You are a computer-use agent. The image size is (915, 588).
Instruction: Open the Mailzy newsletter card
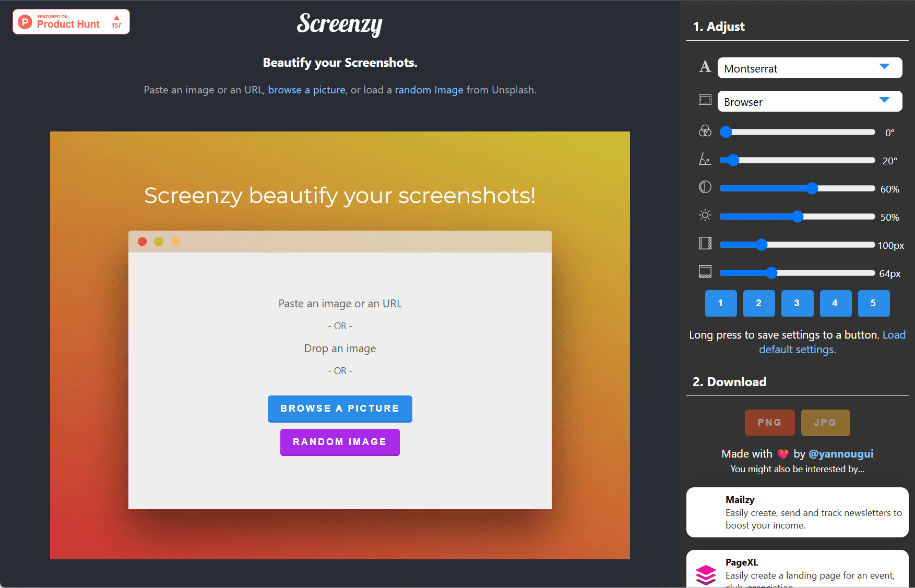797,512
